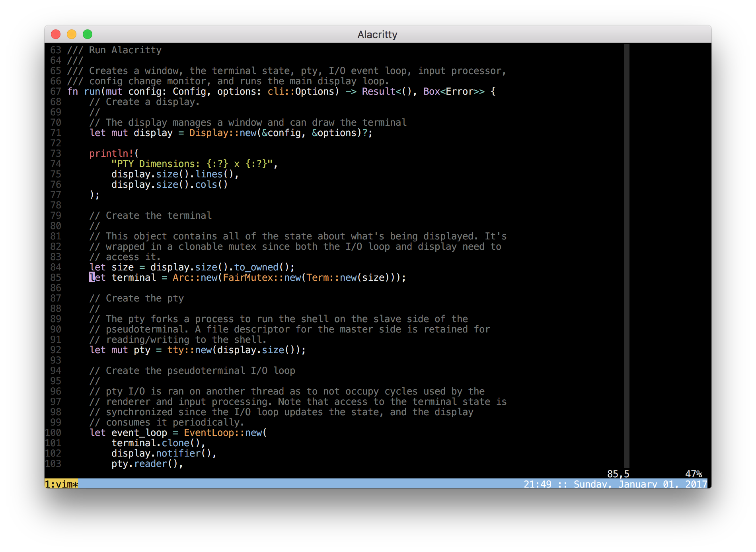Select the tmux window label 1:vim*
This screenshot has height=552, width=756.
tap(62, 484)
